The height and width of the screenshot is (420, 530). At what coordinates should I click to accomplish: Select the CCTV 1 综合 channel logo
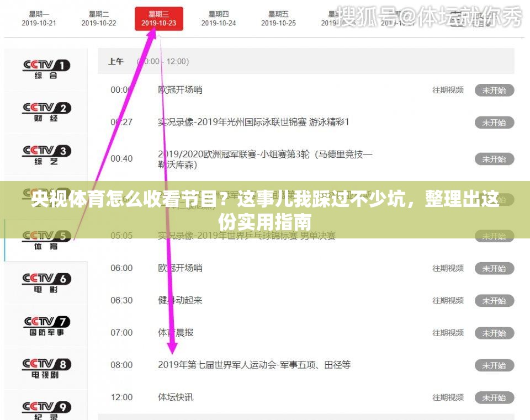pos(46,70)
